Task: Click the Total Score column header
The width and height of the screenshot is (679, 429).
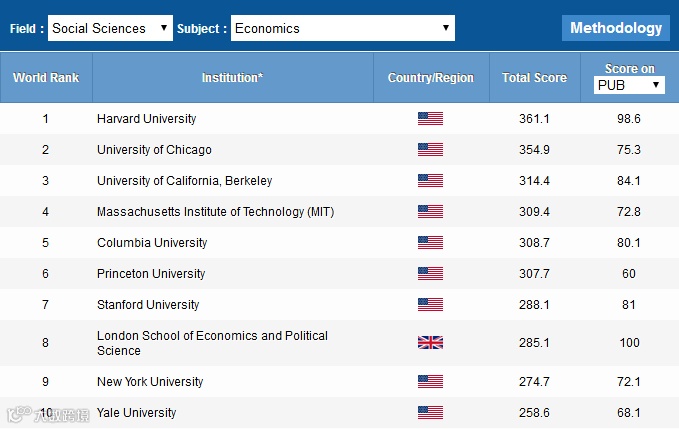Action: click(534, 78)
